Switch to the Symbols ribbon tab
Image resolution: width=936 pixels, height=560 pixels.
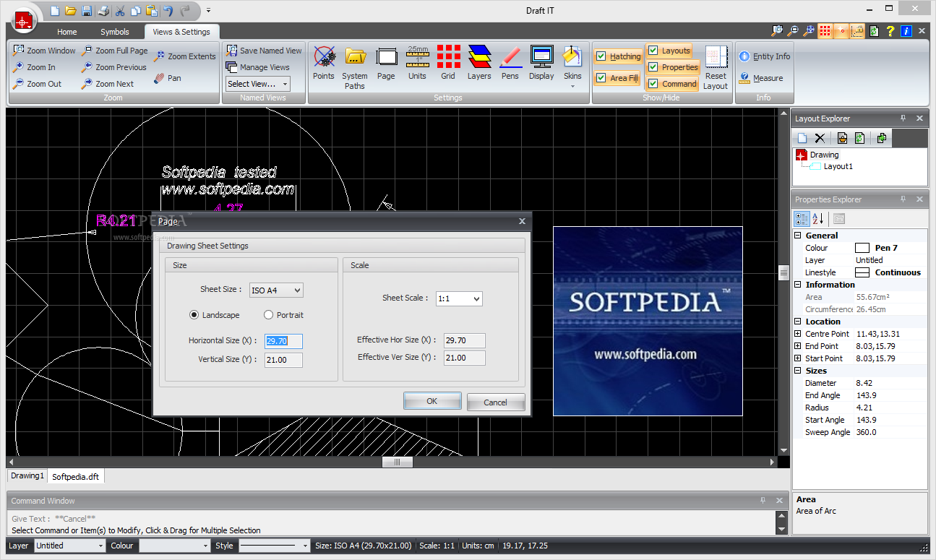(115, 32)
